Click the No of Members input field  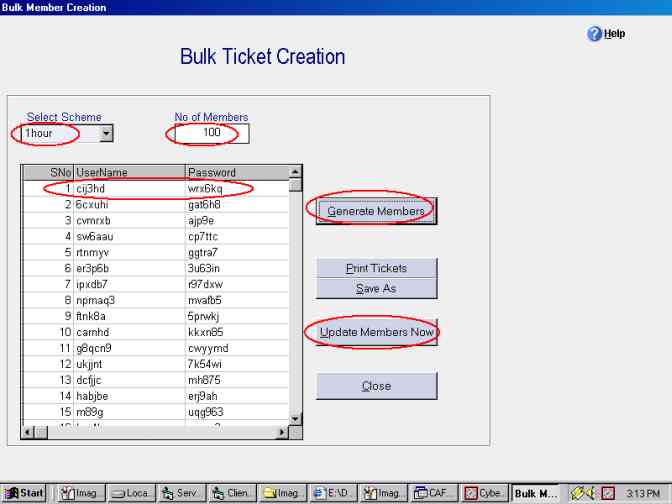tap(212, 133)
